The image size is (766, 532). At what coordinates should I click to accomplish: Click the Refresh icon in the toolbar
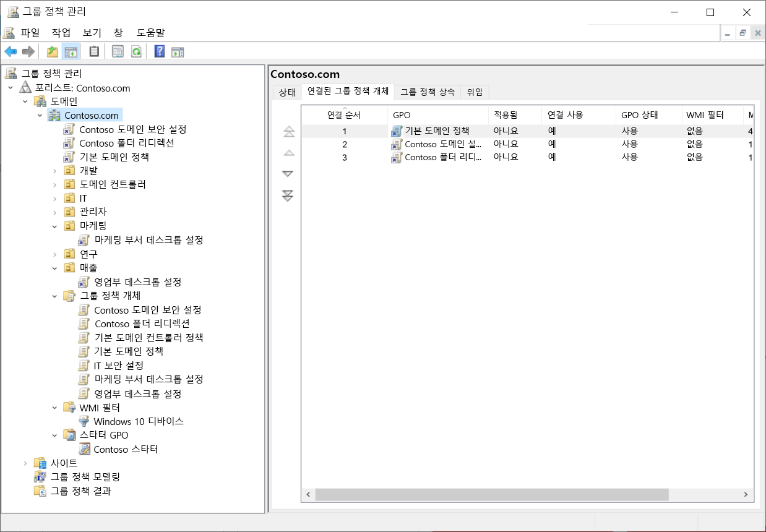[x=136, y=51]
